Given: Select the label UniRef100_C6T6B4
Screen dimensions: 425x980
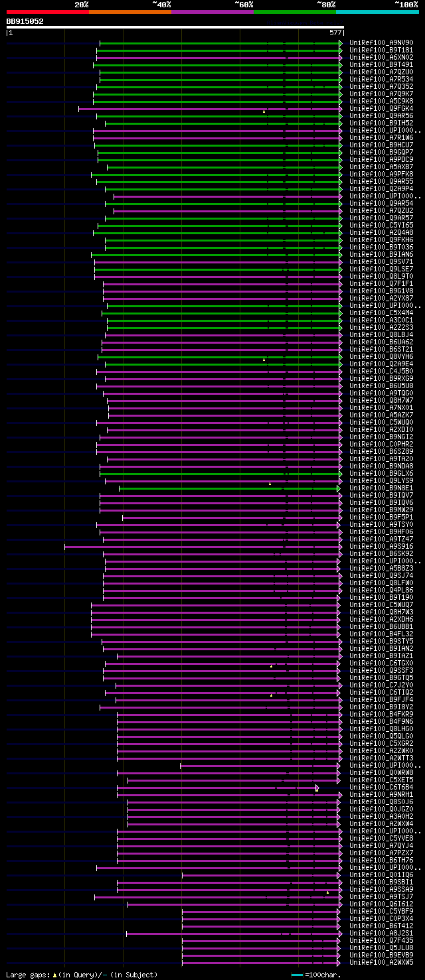Looking at the screenshot, I should click(x=381, y=788).
